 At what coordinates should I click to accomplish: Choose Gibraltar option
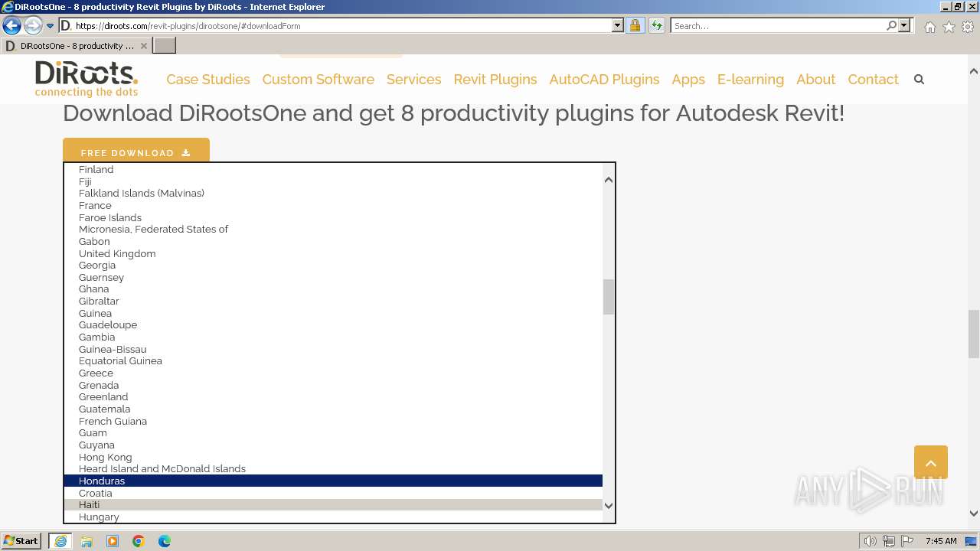(333, 302)
